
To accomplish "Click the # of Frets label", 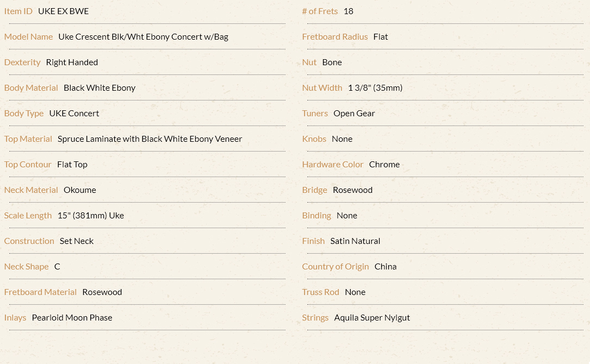I will click(320, 11).
